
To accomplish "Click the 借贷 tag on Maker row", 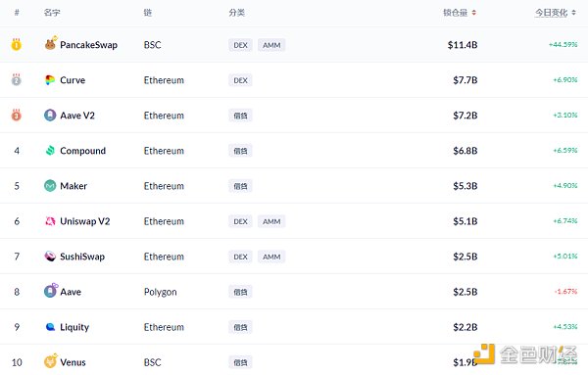I will pyautogui.click(x=240, y=186).
